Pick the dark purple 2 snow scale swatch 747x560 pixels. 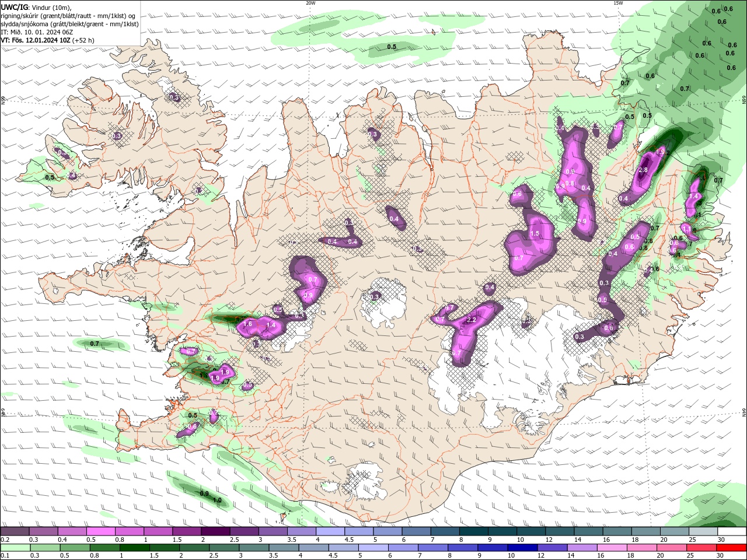click(215, 531)
